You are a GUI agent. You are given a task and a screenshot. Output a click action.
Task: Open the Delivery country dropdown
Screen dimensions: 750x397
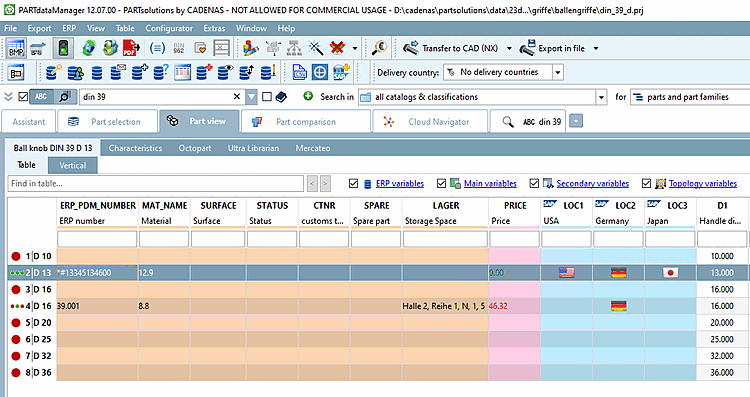(558, 73)
